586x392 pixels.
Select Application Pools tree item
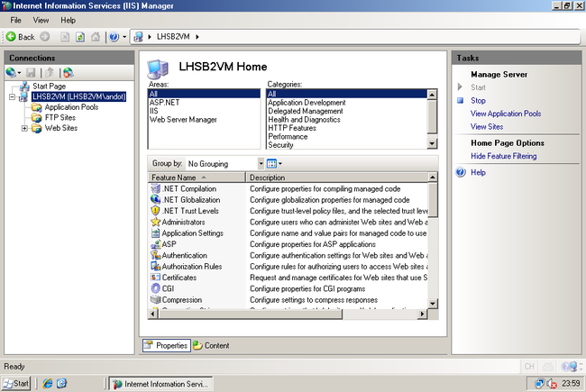click(x=71, y=107)
